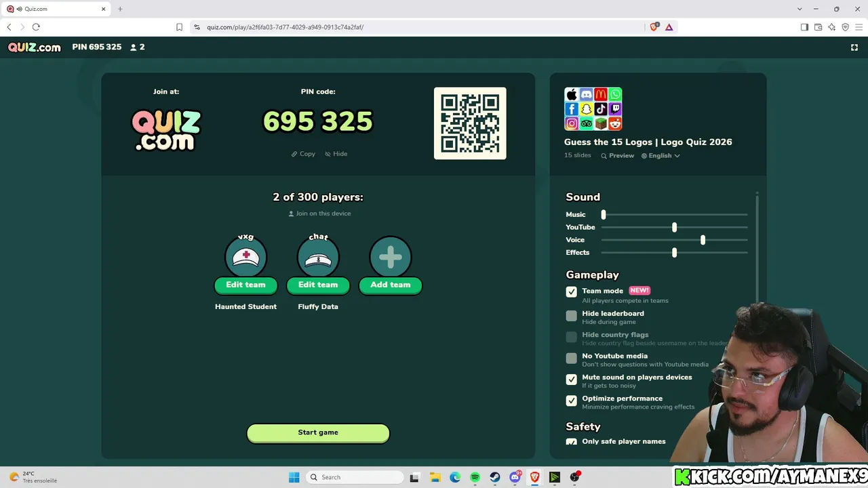Edit the Fluffy Data team
The height and width of the screenshot is (488, 868).
pos(318,285)
